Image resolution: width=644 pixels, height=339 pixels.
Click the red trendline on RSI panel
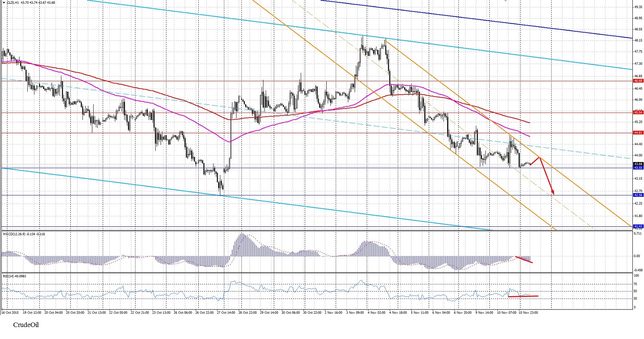(523, 296)
